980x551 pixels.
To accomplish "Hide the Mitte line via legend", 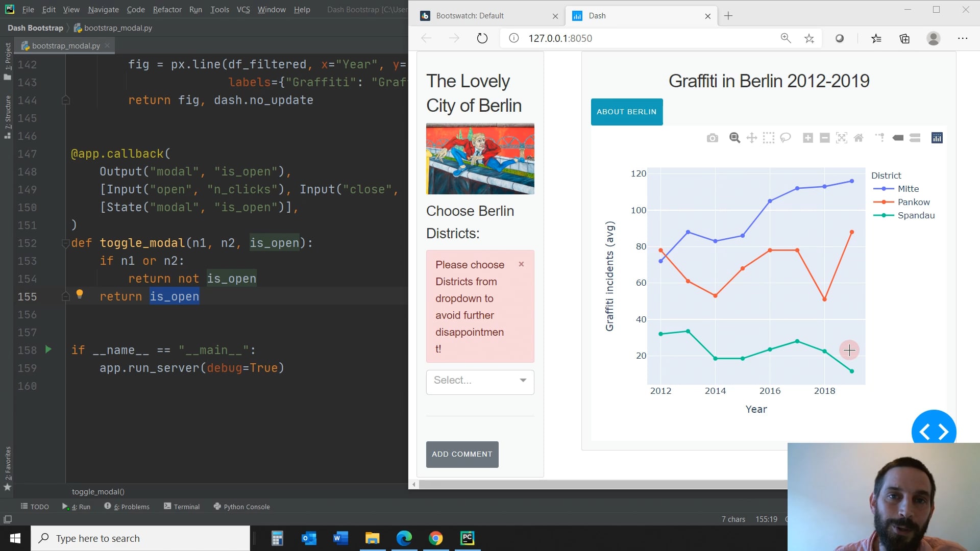I will pos(908,188).
